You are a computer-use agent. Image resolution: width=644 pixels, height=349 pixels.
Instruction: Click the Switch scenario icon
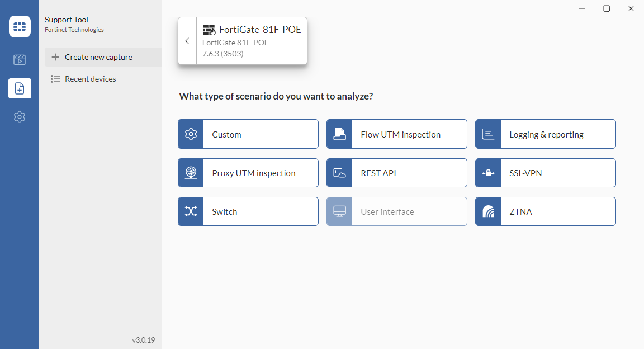191,211
